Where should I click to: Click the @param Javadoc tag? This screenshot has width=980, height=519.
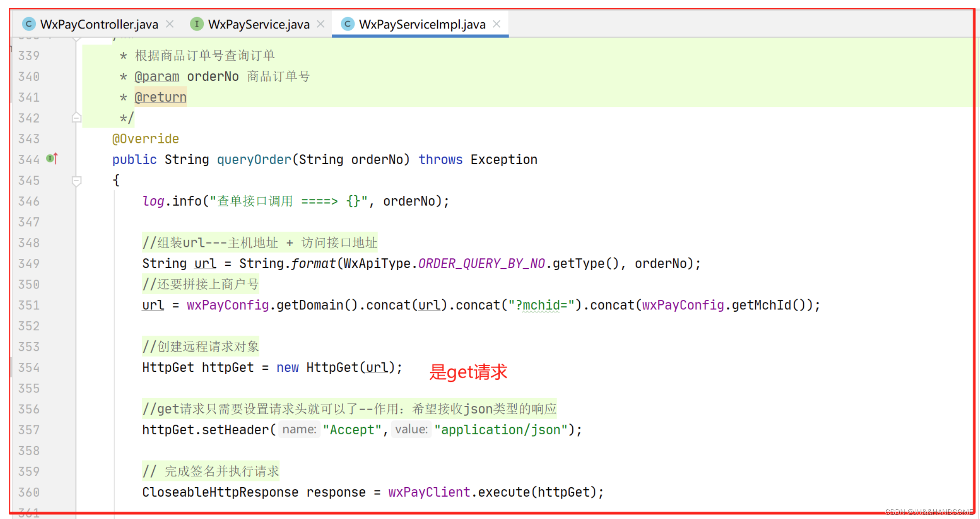pyautogui.click(x=157, y=76)
